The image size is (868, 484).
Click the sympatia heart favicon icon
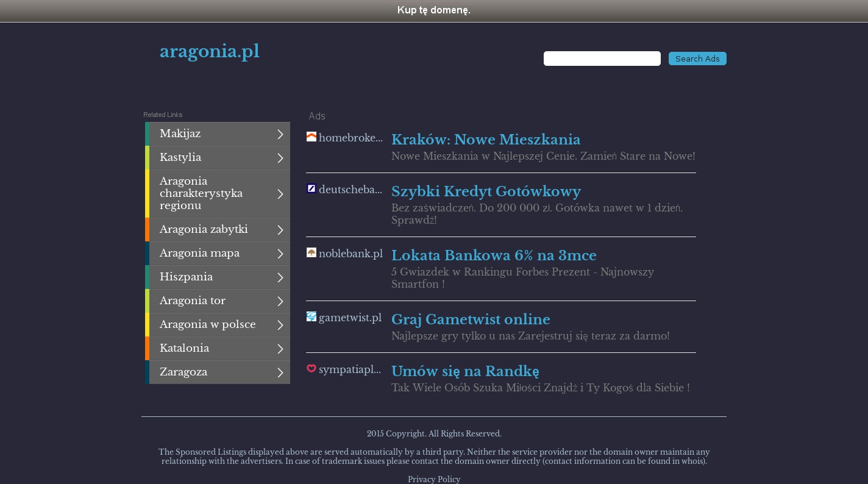(311, 369)
